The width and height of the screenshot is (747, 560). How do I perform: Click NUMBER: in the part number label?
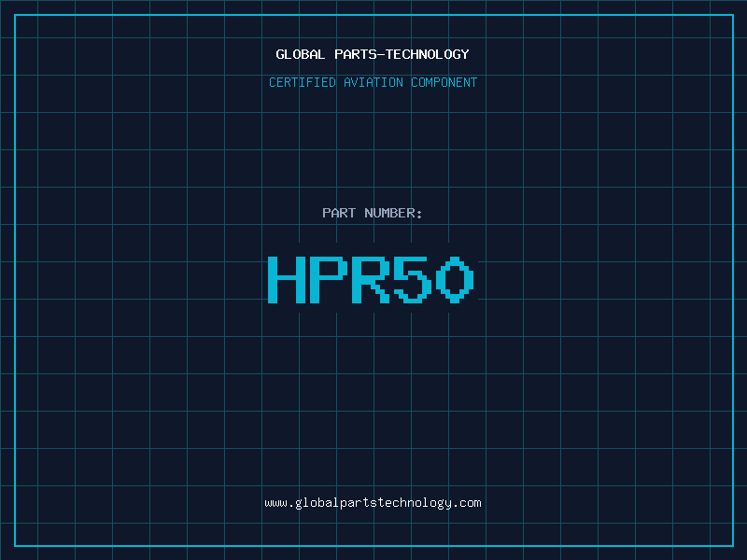393,214
